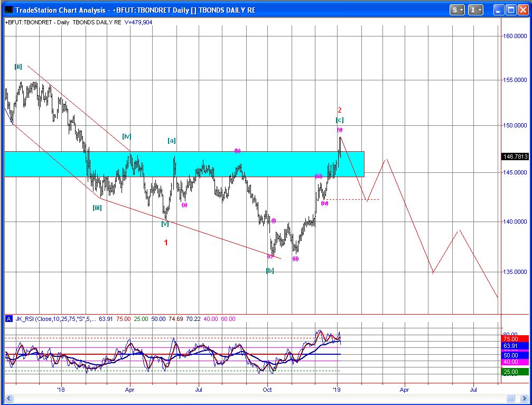The image size is (532, 405).
Task: Click the red 75.00 box on RSI axis
Action: 515,339
